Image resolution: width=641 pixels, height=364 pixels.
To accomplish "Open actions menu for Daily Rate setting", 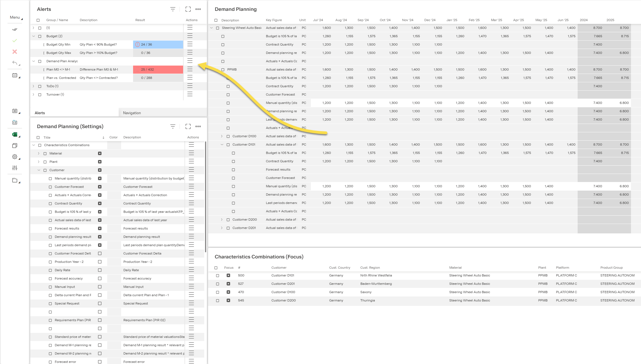I will pos(191,270).
